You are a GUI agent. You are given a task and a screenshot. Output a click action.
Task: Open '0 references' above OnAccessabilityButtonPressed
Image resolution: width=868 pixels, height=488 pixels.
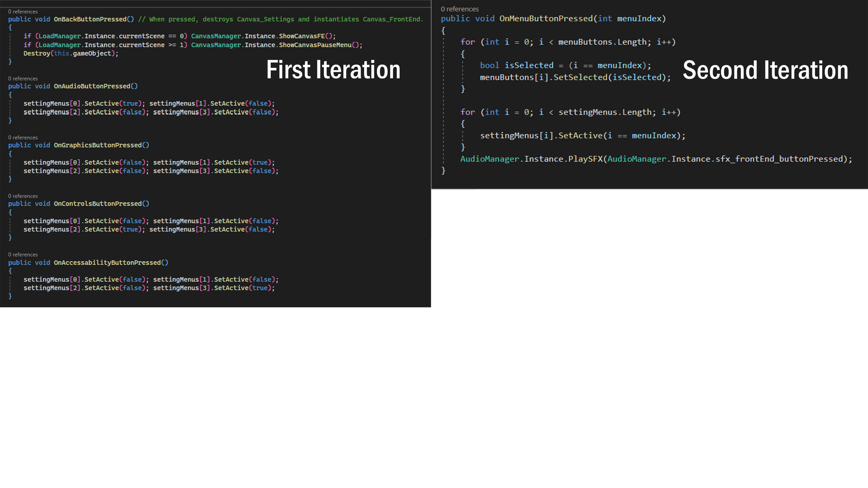click(23, 255)
